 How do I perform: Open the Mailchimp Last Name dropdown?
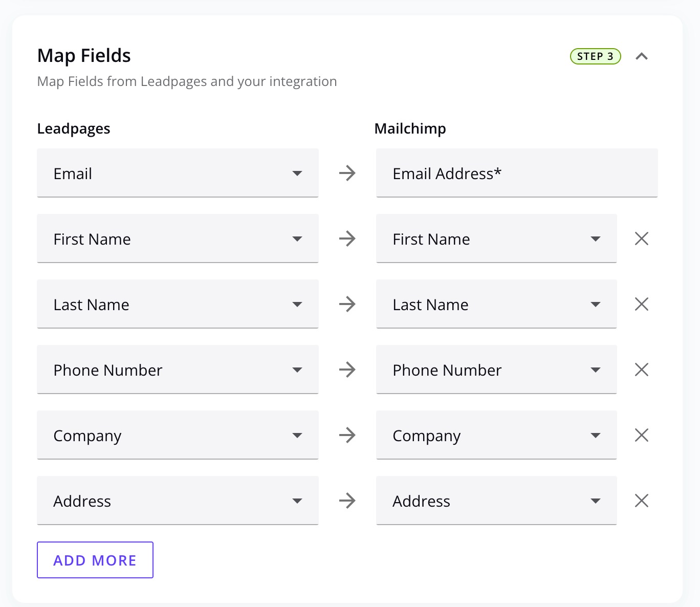(x=496, y=304)
